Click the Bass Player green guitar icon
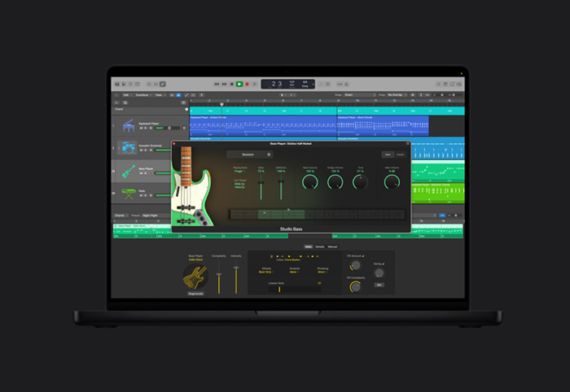Viewport: 570px width, 392px height. coord(129,171)
